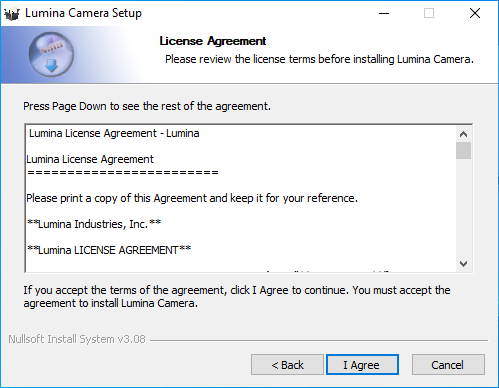Click the empty scrollbar track below thumb

[x=463, y=208]
